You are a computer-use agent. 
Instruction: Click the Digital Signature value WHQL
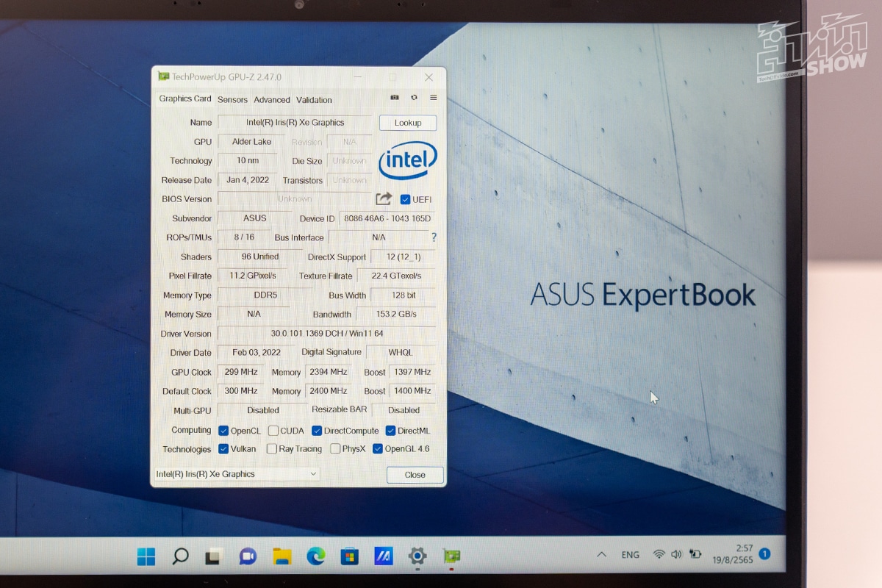(x=401, y=353)
